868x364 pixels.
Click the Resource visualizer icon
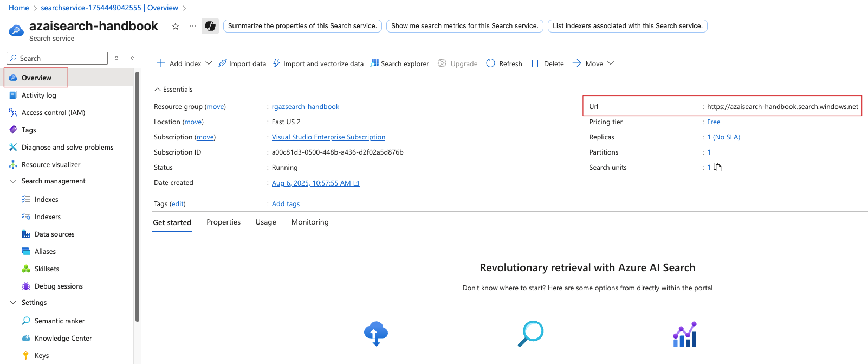[13, 164]
